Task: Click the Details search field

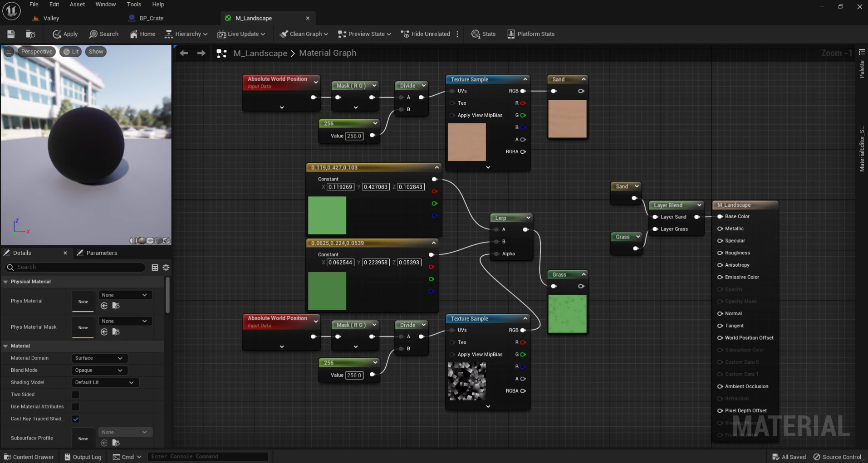Action: 75,268
